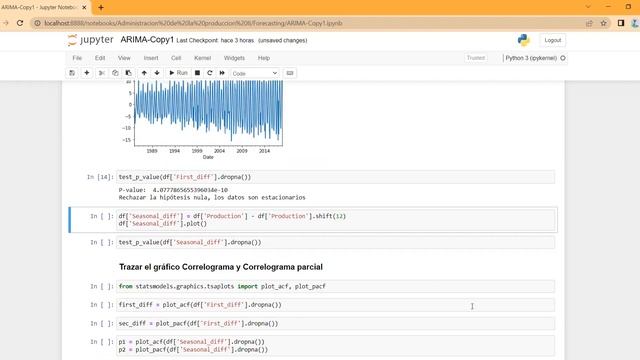The height and width of the screenshot is (360, 640).
Task: Open the Help menu
Action: pos(264,58)
